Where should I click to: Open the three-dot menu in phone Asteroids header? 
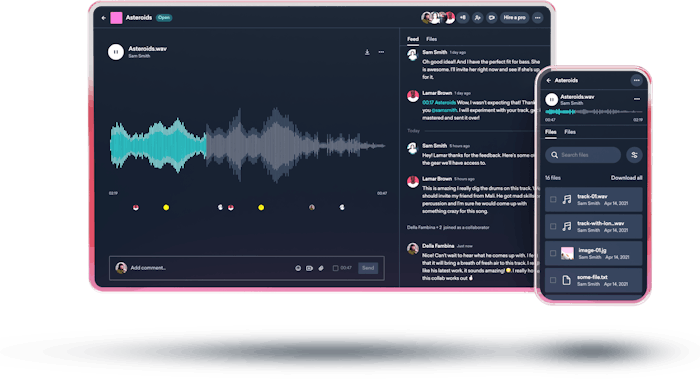(637, 80)
